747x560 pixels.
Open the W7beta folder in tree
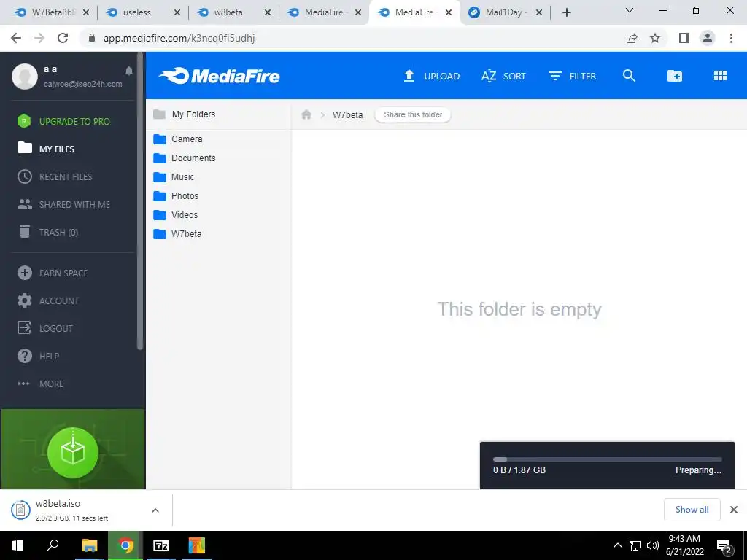coord(177,234)
